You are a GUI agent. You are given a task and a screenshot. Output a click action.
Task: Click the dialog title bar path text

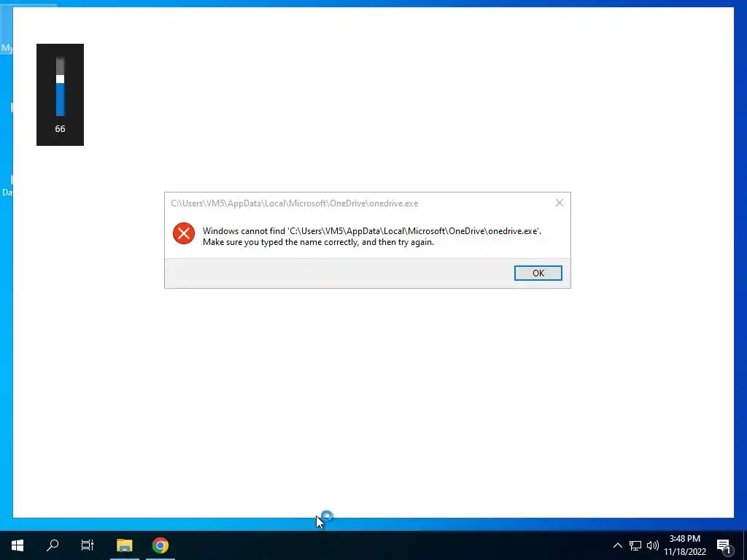pyautogui.click(x=295, y=203)
